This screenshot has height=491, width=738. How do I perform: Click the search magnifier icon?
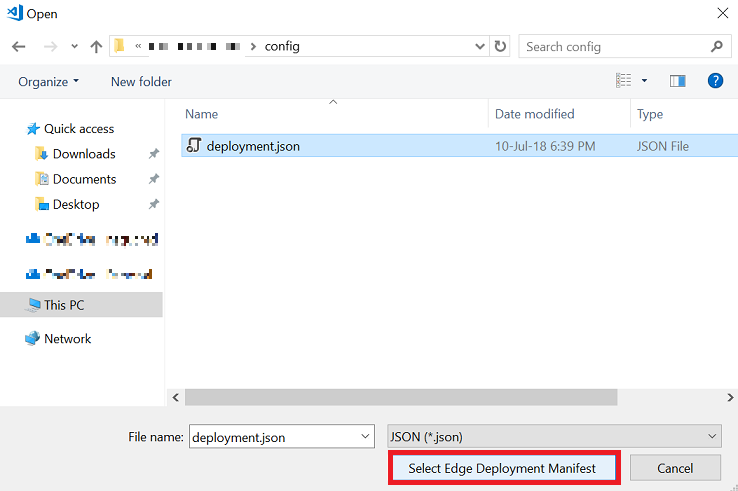pos(716,47)
